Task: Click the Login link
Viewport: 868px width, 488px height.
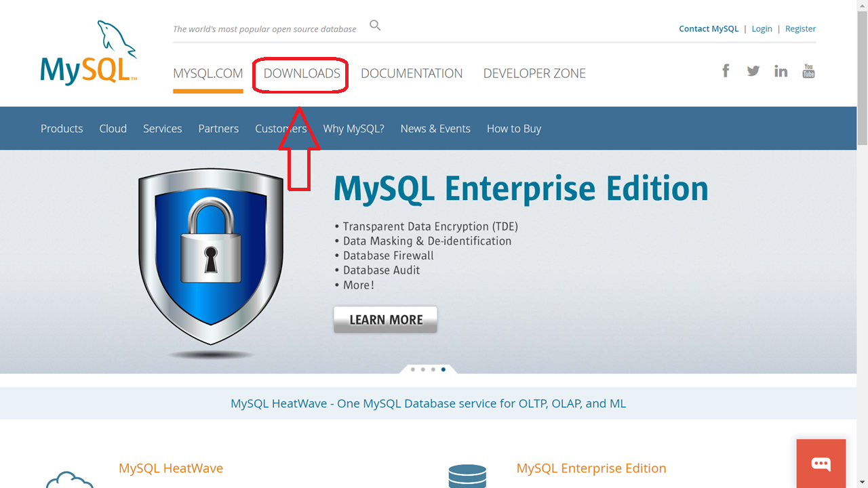Action: tap(762, 28)
